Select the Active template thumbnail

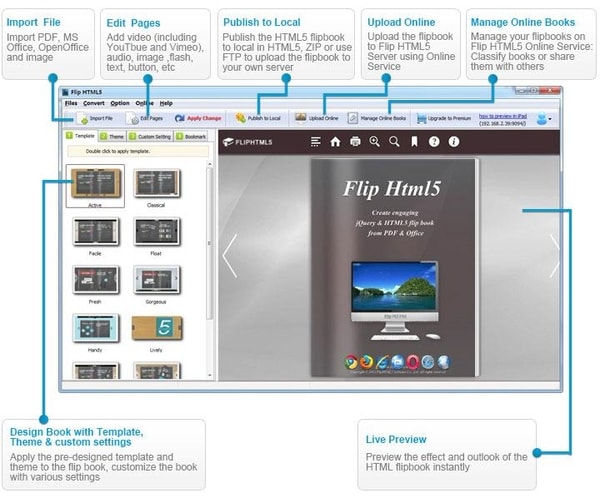(95, 186)
